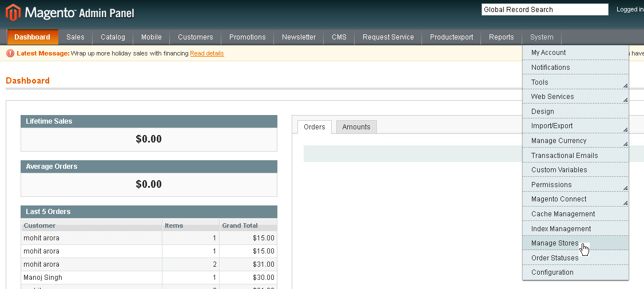
Task: Open Cache Management
Action: pos(575,214)
